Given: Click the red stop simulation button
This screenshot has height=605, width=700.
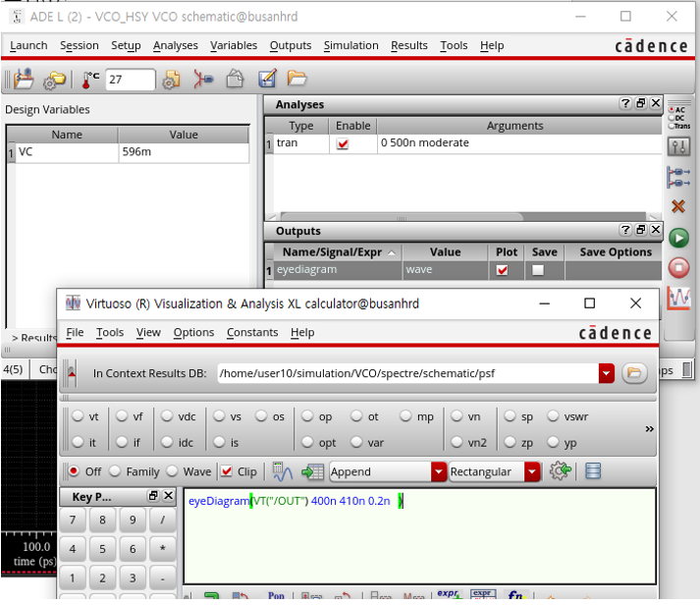Looking at the screenshot, I should tap(678, 267).
